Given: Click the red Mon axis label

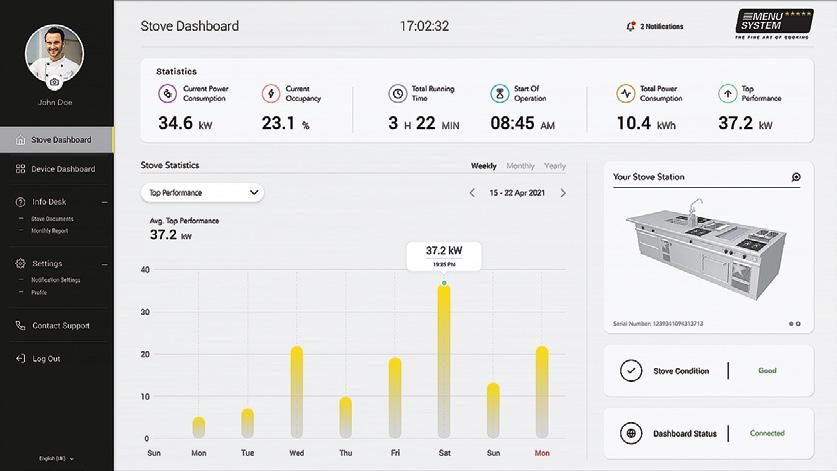Looking at the screenshot, I should [542, 453].
